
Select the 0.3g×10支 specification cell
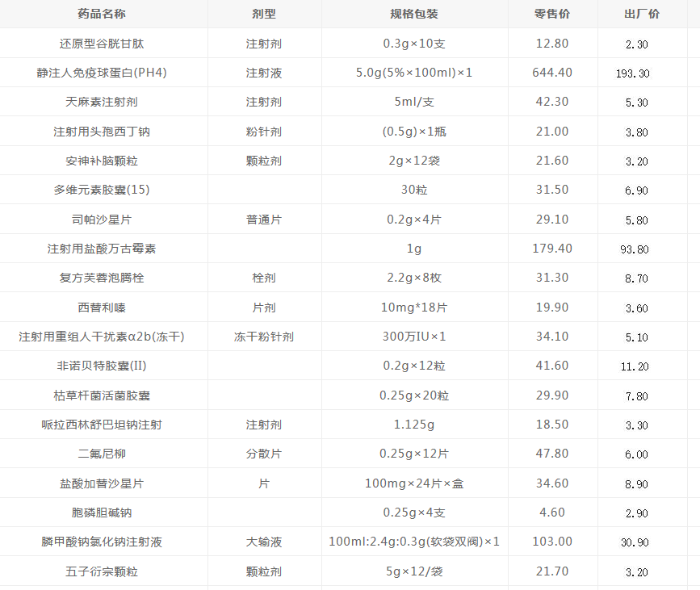(414, 44)
